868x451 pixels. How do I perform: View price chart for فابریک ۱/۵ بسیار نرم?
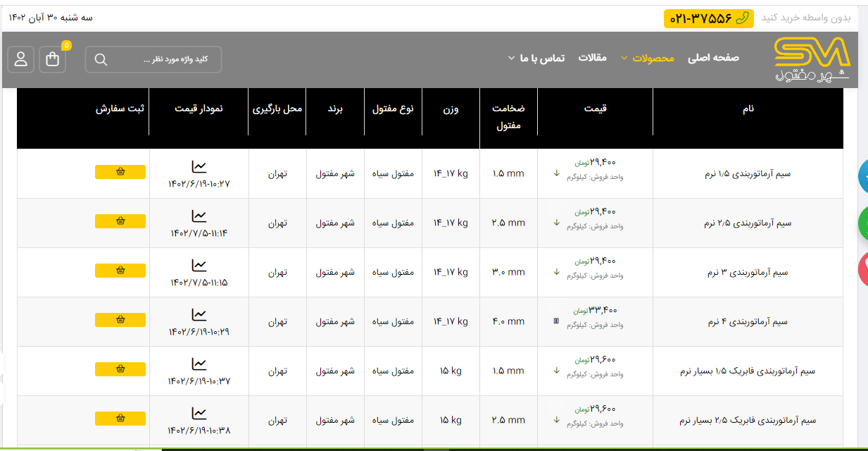tap(199, 364)
